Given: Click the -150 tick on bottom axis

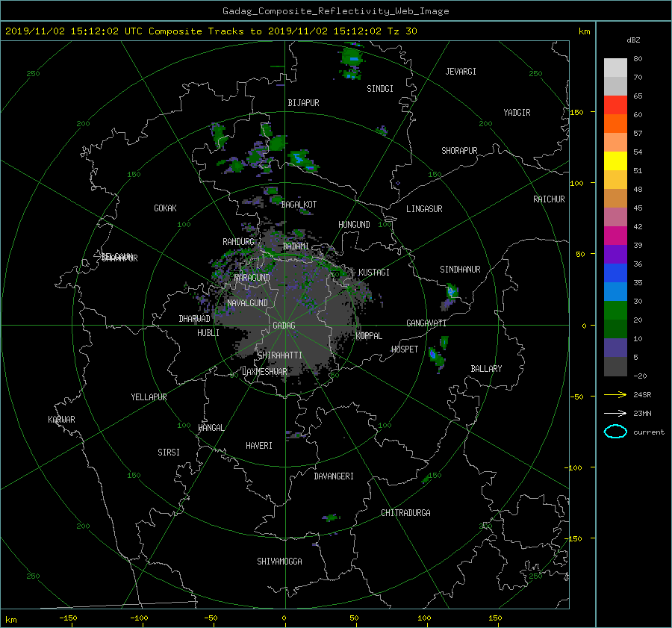Looking at the screenshot, I should [68, 618].
